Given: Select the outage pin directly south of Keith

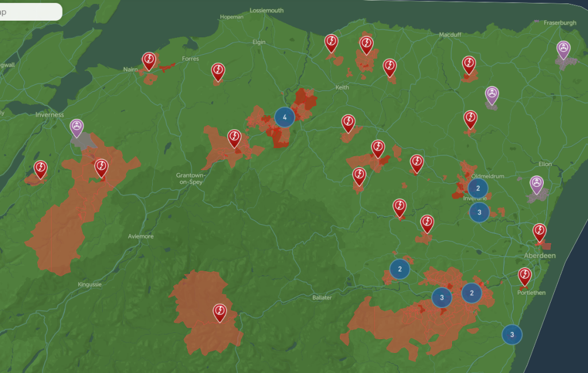Looking at the screenshot, I should coord(348,122).
